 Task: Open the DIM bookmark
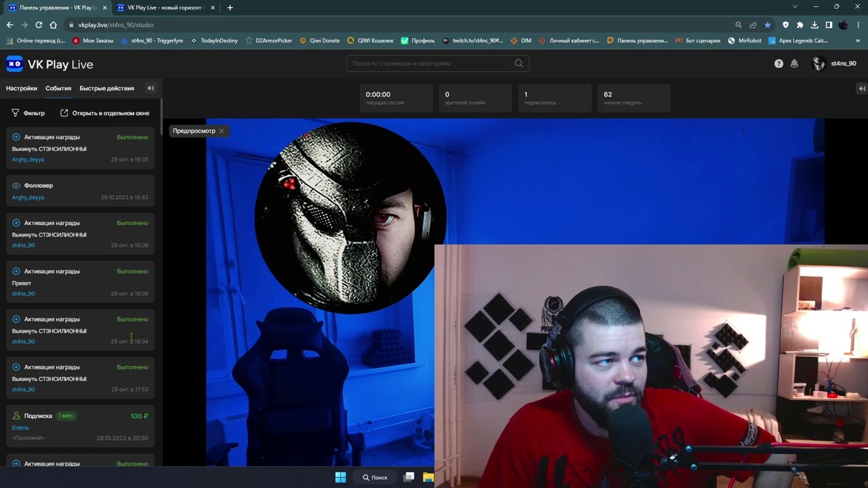tap(521, 41)
